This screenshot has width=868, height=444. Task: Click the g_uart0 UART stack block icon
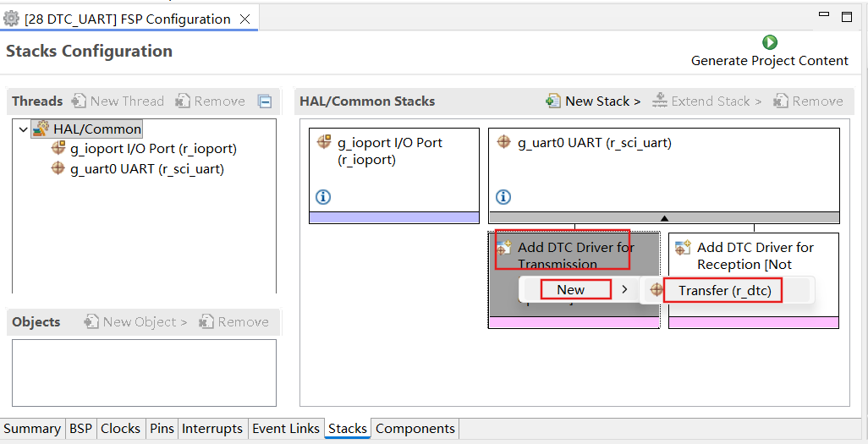503,142
